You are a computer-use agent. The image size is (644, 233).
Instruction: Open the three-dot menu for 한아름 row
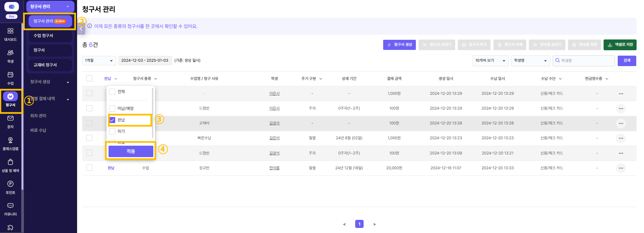[x=621, y=168]
